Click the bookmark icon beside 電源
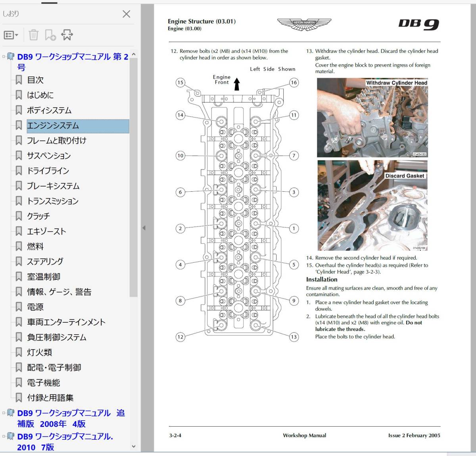 point(19,307)
